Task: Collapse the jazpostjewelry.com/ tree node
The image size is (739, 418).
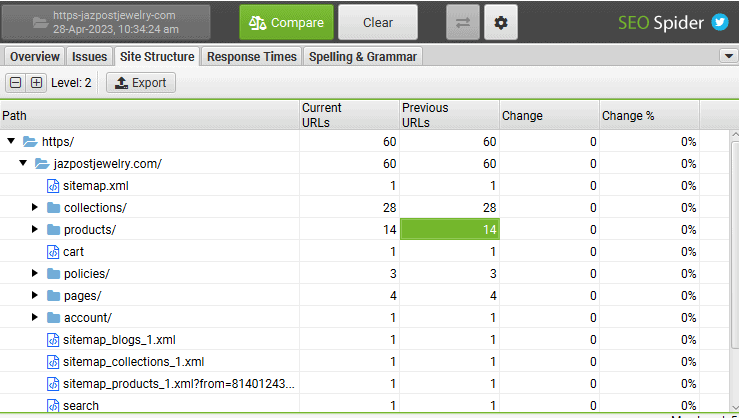Action: pyautogui.click(x=23, y=163)
